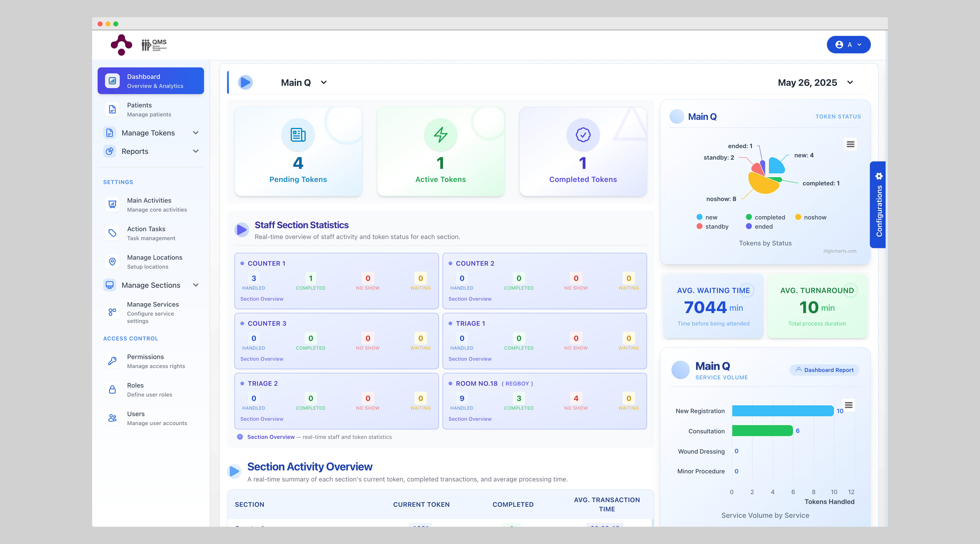This screenshot has height=544, width=980.
Task: Open Section Overview link for Counter 1
Action: coord(262,299)
